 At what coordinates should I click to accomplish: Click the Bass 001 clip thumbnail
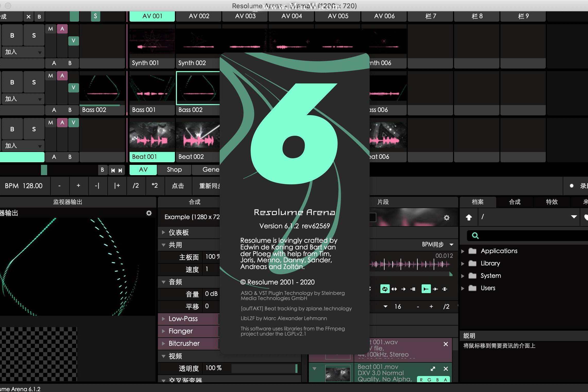click(x=152, y=89)
